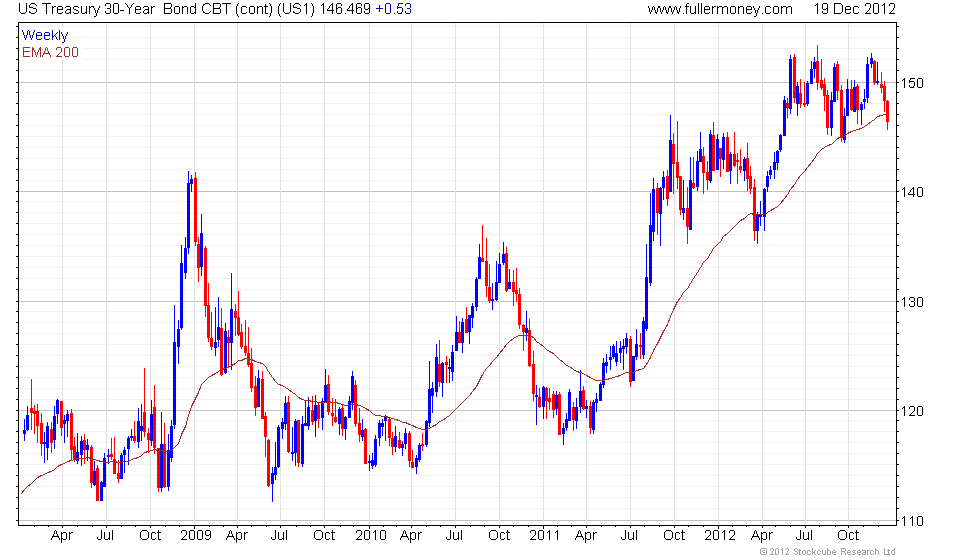Image resolution: width=980 pixels, height=560 pixels.
Task: Click the EMA 200 legend label
Action: pos(50,52)
